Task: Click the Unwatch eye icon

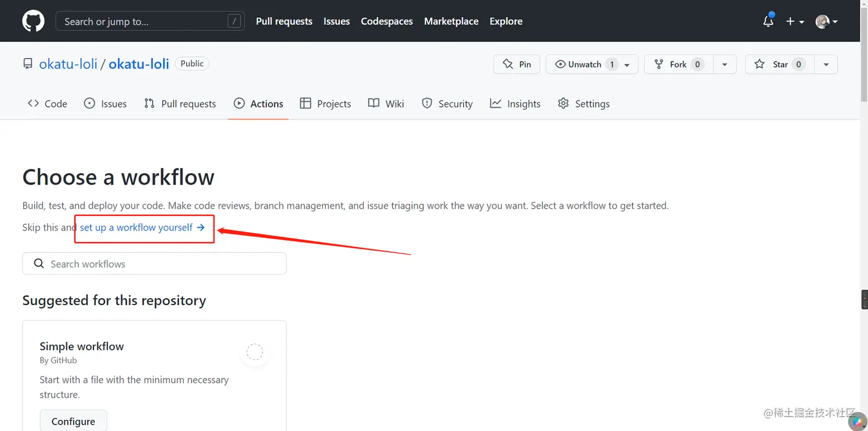Action: pos(560,64)
